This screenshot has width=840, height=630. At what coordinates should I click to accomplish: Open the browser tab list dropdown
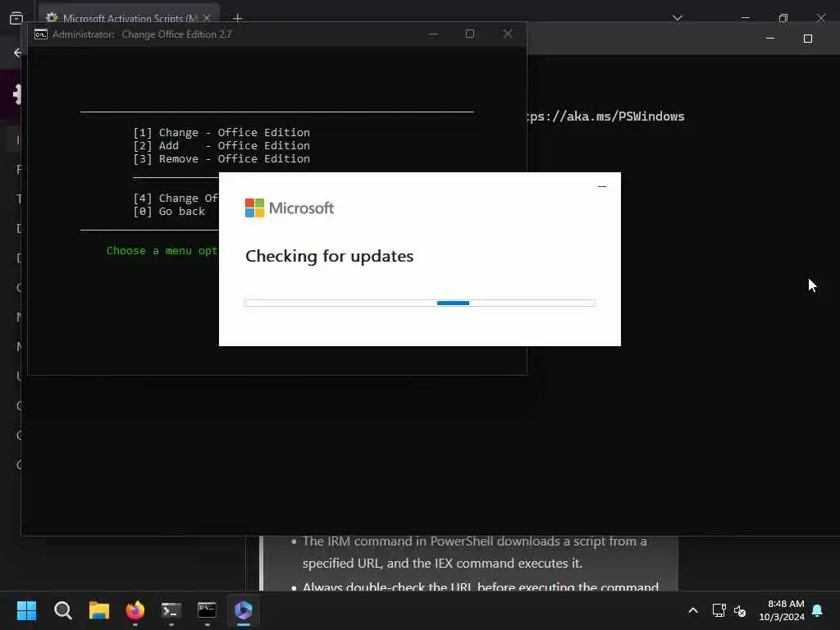(678, 18)
